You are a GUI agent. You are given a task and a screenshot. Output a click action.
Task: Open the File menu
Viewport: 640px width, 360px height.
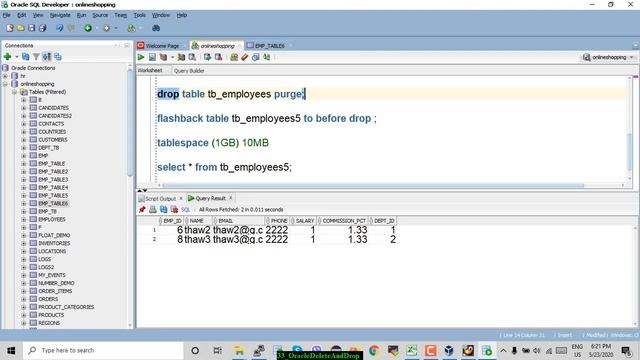tap(7, 15)
